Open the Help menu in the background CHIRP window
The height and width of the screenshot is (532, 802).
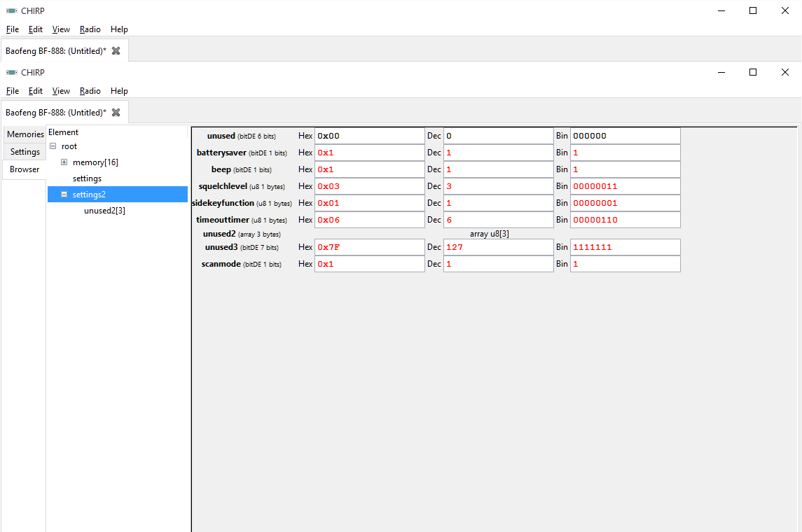click(119, 29)
